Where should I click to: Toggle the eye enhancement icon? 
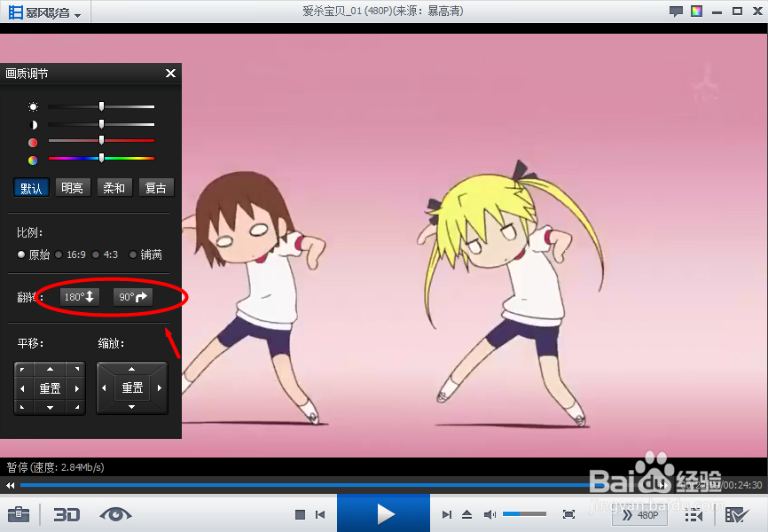(115, 514)
